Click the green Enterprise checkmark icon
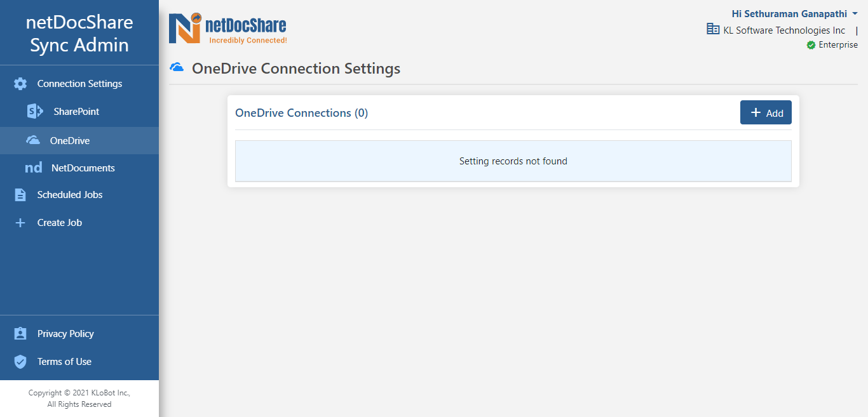 811,45
